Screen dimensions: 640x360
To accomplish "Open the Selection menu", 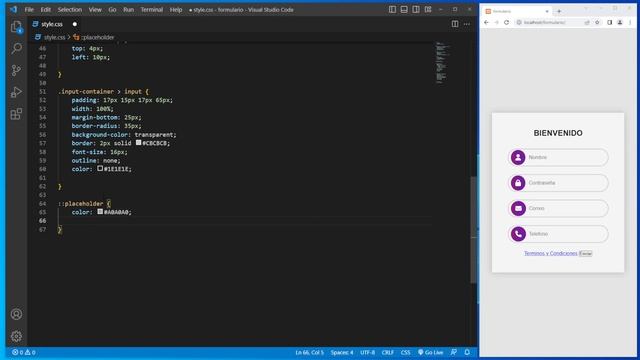I will click(69, 9).
